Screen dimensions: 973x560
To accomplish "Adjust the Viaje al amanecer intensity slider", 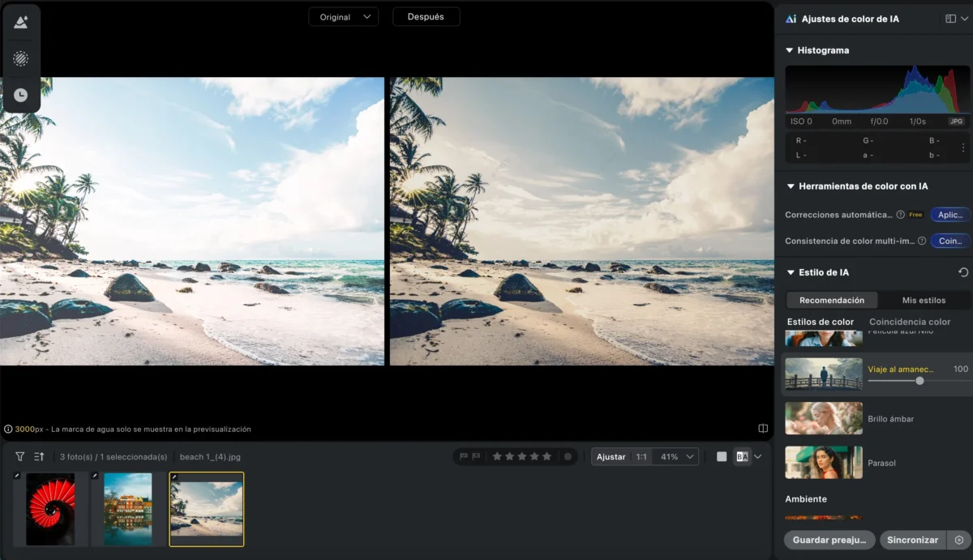I will [919, 381].
